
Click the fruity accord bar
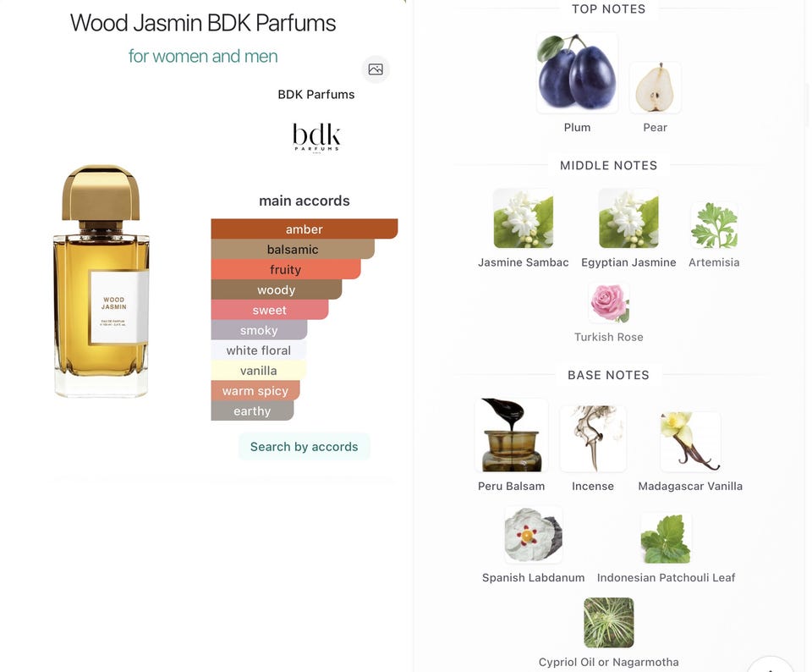[286, 269]
